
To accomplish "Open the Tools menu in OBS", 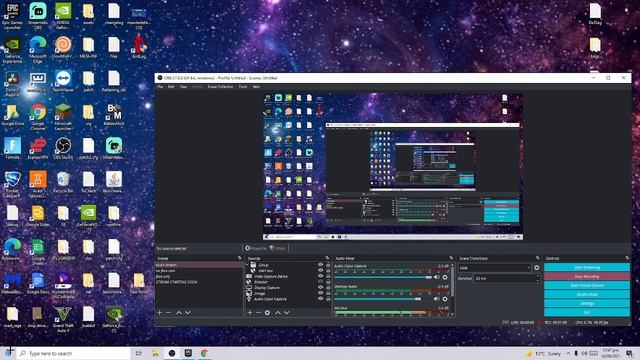I will coord(243,87).
